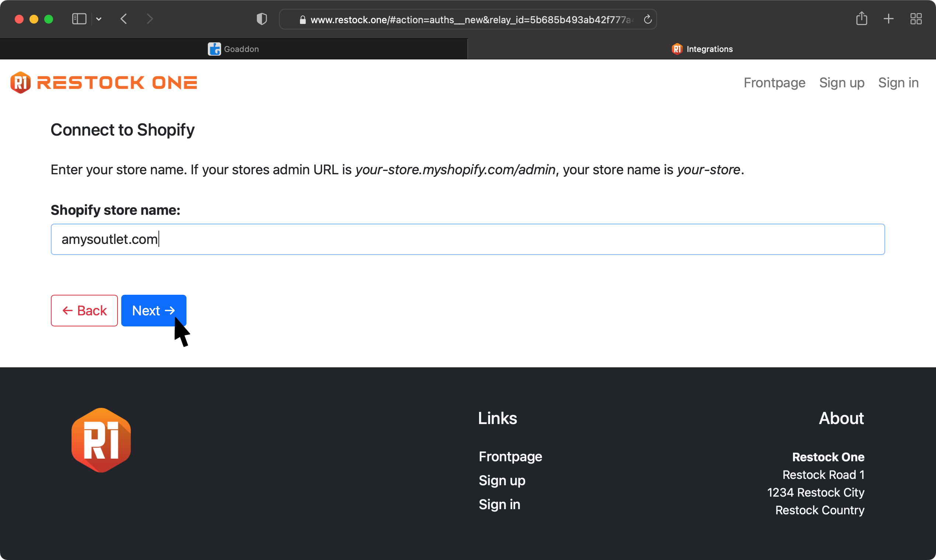
Task: Click the footer About heading
Action: pos(841,418)
